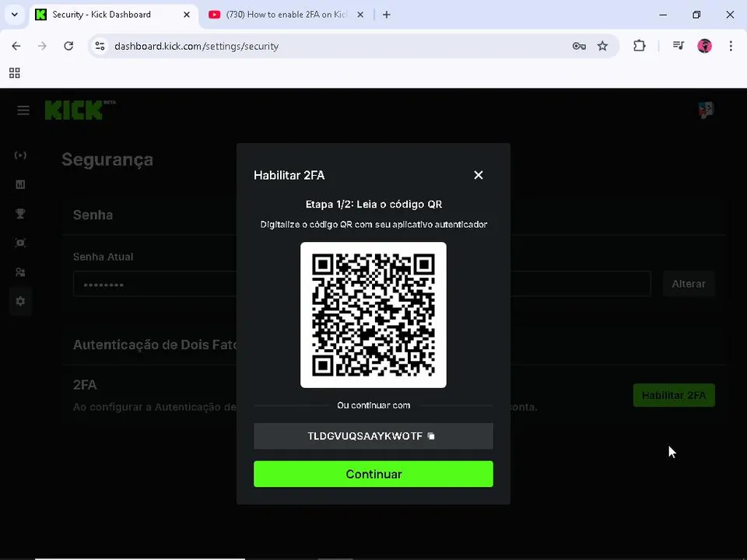Screen dimensions: 747x560
Task: Click the TLDGVUQSAAYKWOTF code field
Action: pyautogui.click(x=373, y=436)
